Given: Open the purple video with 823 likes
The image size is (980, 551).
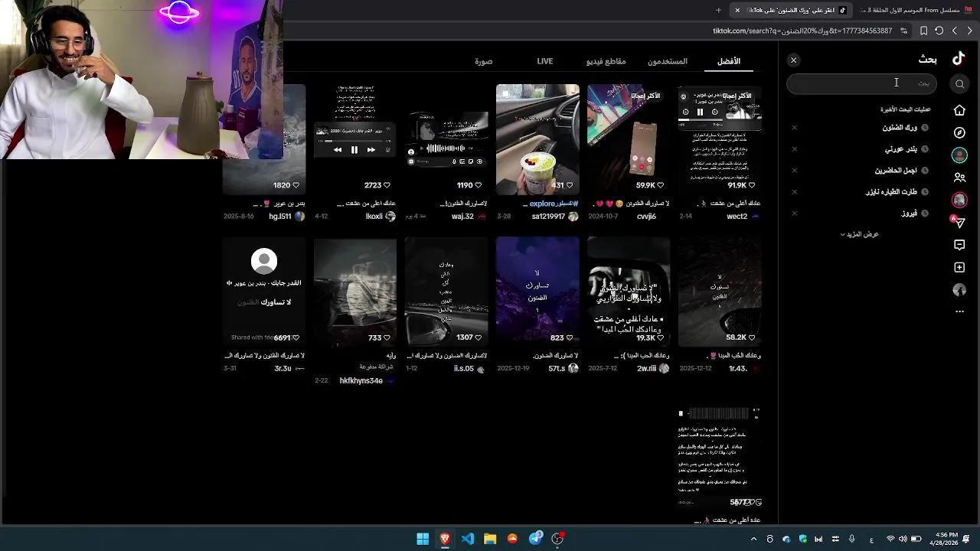Looking at the screenshot, I should click(x=537, y=292).
